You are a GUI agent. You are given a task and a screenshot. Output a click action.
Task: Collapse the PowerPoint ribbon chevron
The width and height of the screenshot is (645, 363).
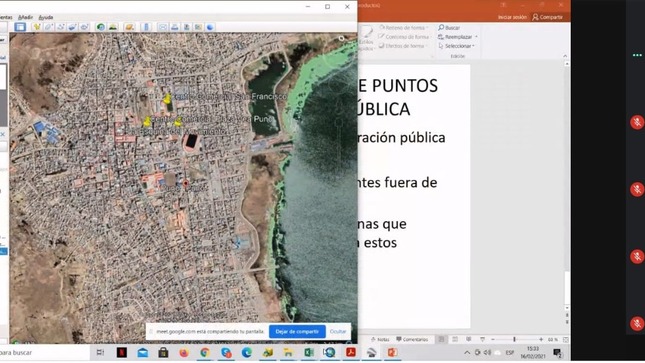coord(565,56)
